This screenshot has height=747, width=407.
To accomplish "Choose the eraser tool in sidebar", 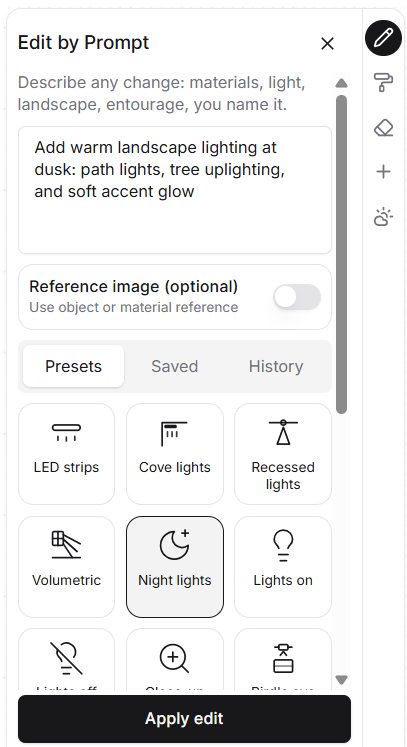I will 384,128.
